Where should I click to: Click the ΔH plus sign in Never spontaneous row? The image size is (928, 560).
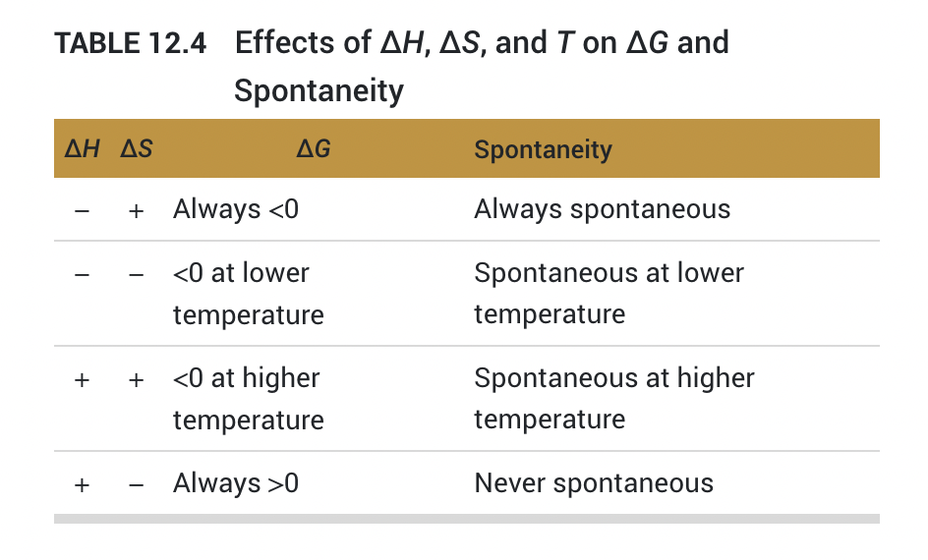[83, 484]
